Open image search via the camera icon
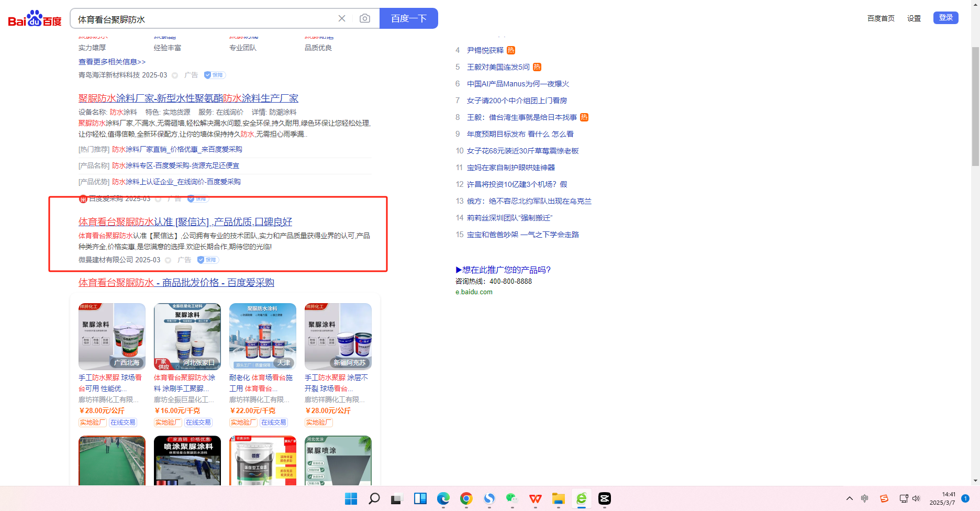Viewport: 980px width, 511px height. pos(365,18)
